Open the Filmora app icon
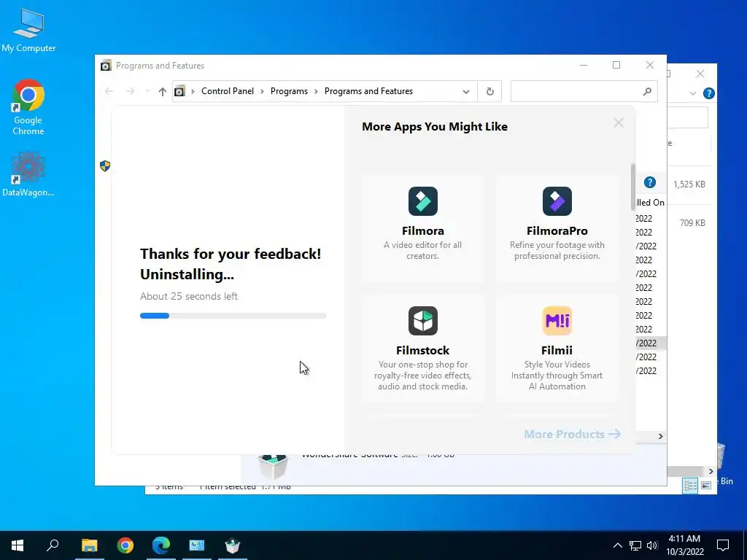Viewport: 747px width, 560px height. [x=422, y=201]
